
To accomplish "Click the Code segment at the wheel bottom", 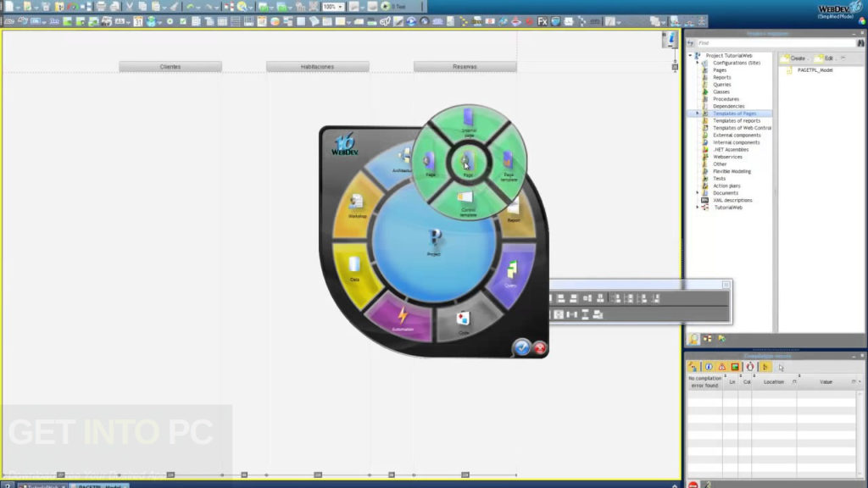I will (x=464, y=324).
